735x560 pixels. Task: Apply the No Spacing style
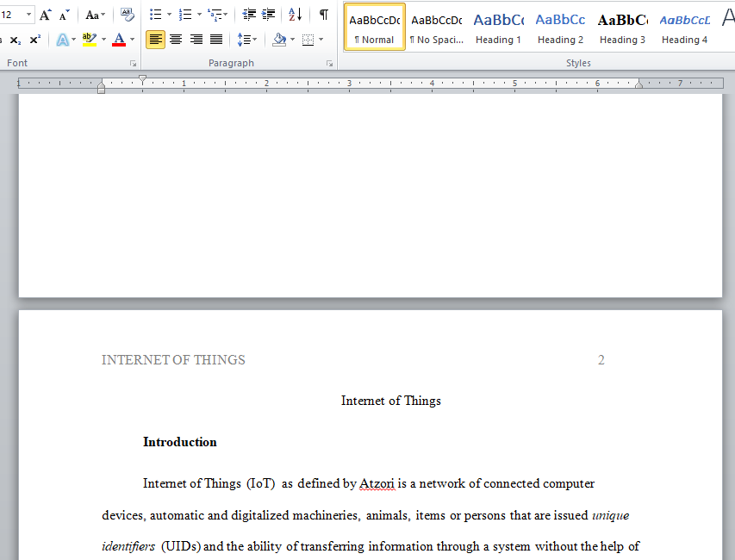coord(436,27)
